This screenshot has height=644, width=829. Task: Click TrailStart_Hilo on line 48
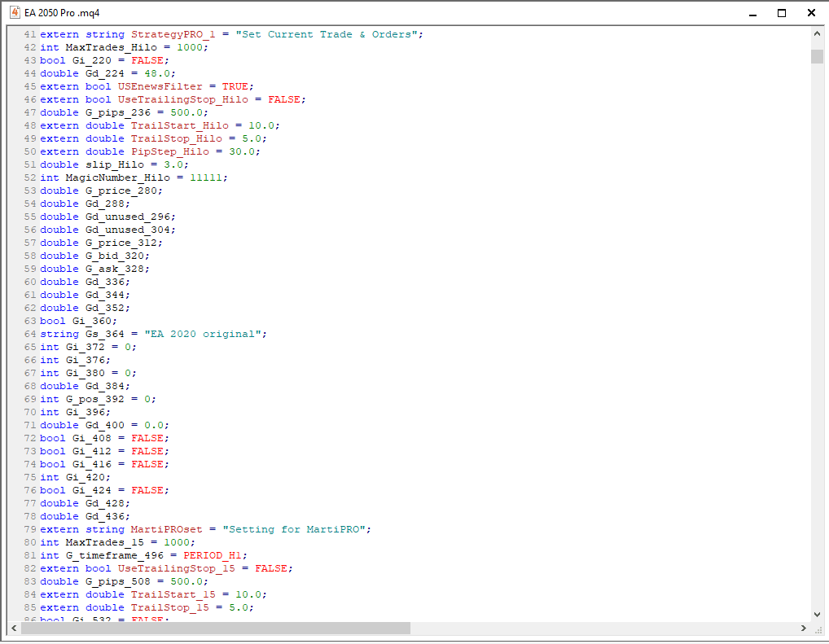[x=180, y=126]
